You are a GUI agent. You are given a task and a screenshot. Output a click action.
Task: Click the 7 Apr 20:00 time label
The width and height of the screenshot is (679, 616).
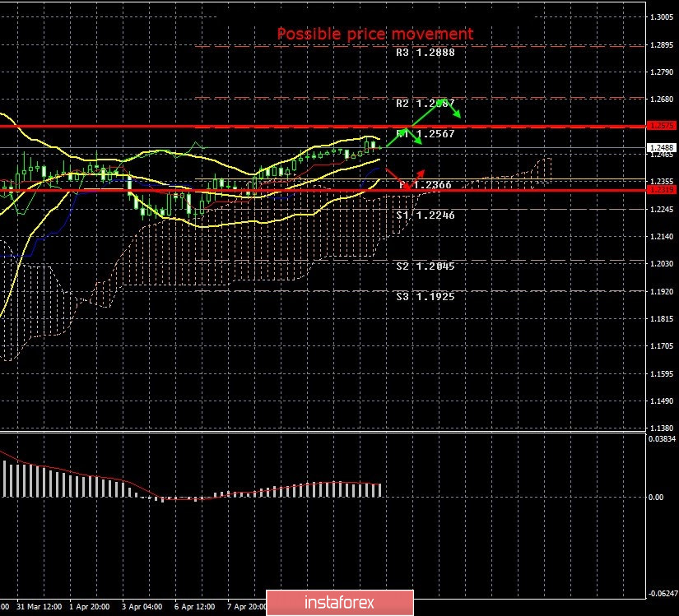[247, 607]
